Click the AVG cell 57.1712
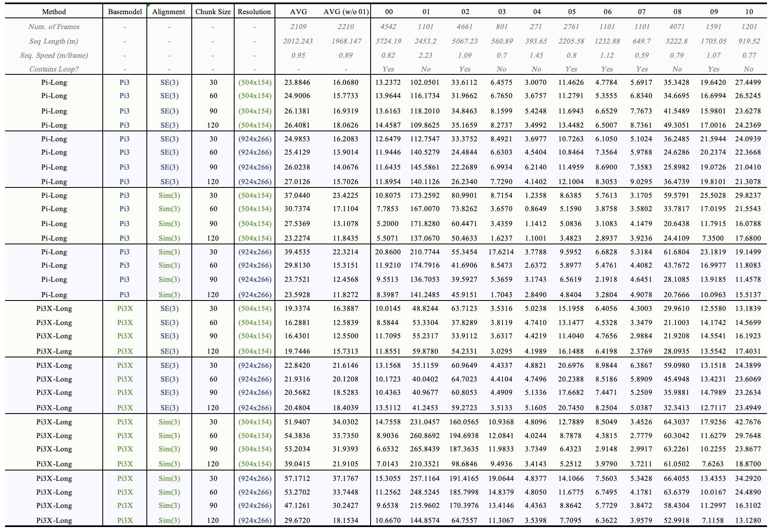 coord(297,478)
